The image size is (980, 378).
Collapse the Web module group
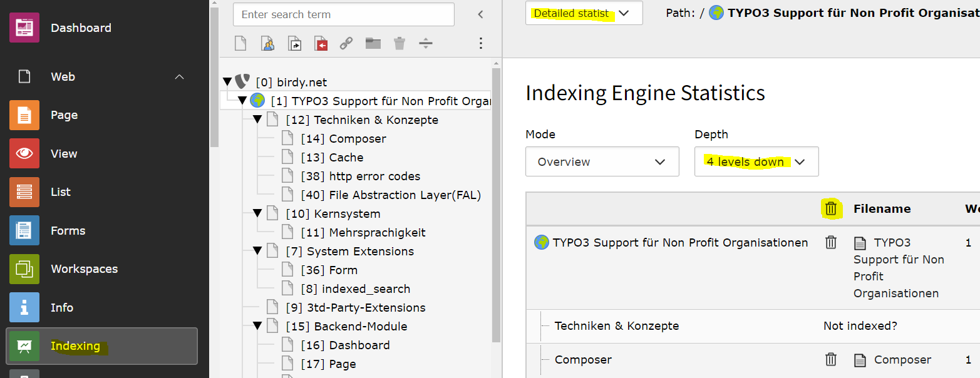point(179,77)
